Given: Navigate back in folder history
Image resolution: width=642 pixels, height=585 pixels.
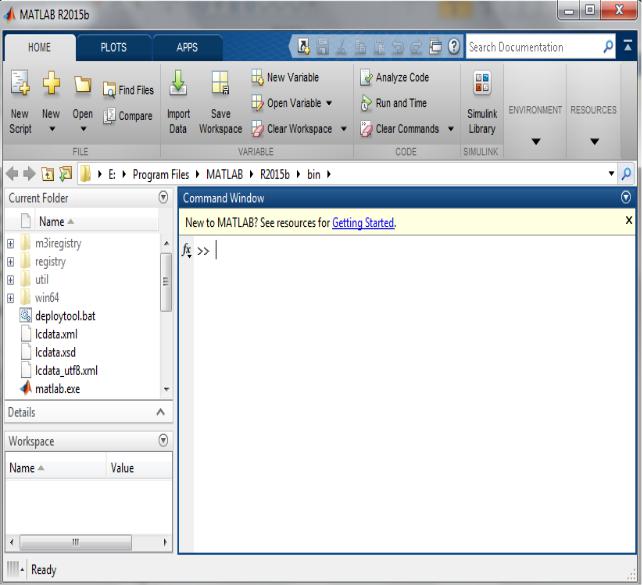Looking at the screenshot, I should (13, 174).
